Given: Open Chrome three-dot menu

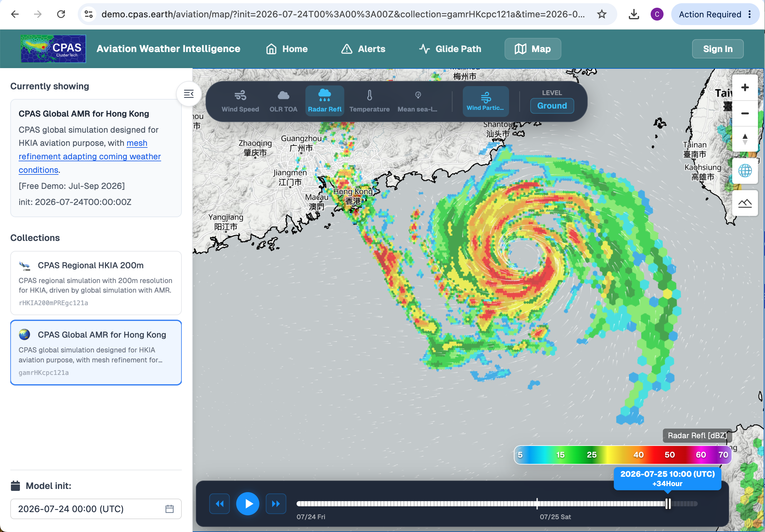Looking at the screenshot, I should tap(750, 14).
